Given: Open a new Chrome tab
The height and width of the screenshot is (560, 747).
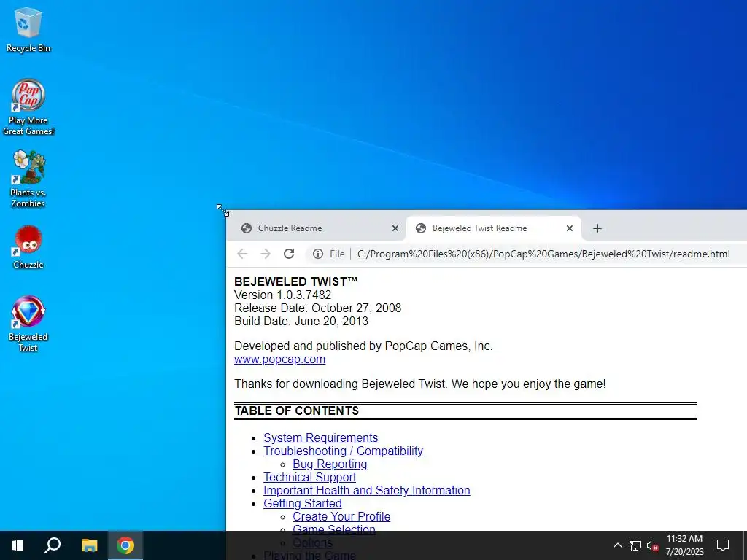Looking at the screenshot, I should (x=597, y=228).
